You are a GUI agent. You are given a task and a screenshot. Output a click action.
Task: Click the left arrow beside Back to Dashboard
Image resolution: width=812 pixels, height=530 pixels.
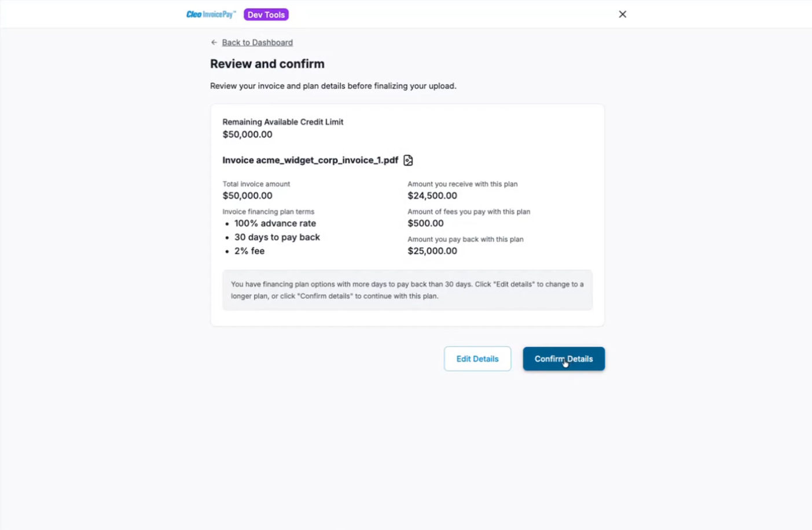tap(214, 42)
